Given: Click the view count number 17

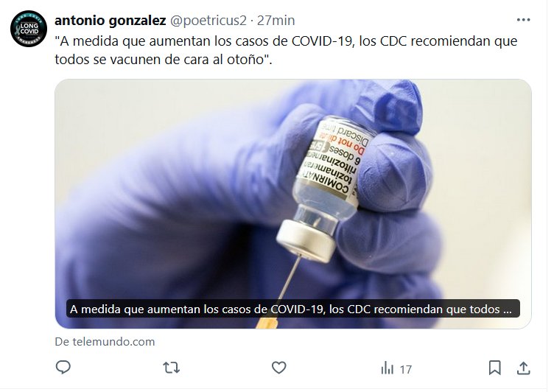Looking at the screenshot, I should 406,370.
